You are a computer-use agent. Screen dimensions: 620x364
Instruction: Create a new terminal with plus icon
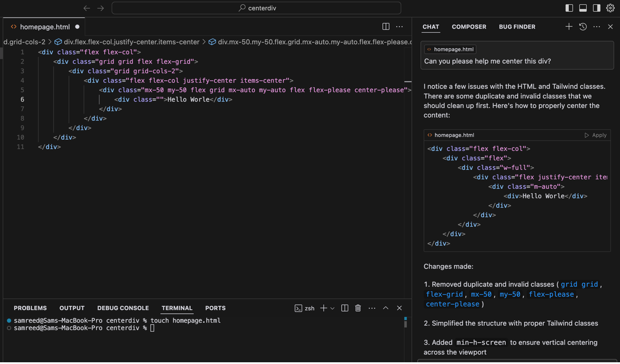(x=323, y=308)
